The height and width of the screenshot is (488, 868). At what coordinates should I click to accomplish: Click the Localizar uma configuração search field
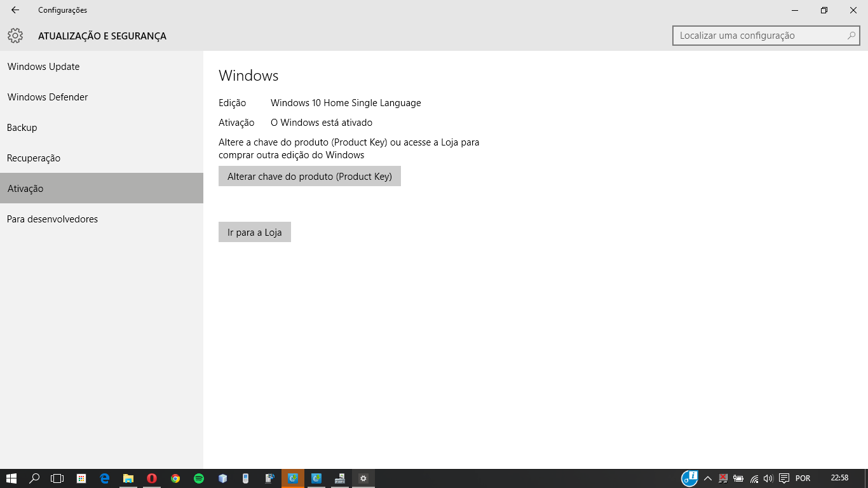(x=766, y=36)
